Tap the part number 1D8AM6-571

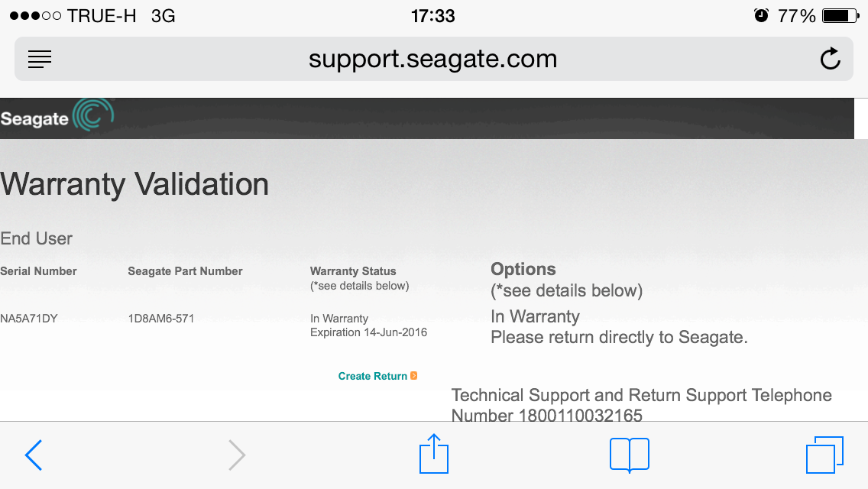coord(161,319)
